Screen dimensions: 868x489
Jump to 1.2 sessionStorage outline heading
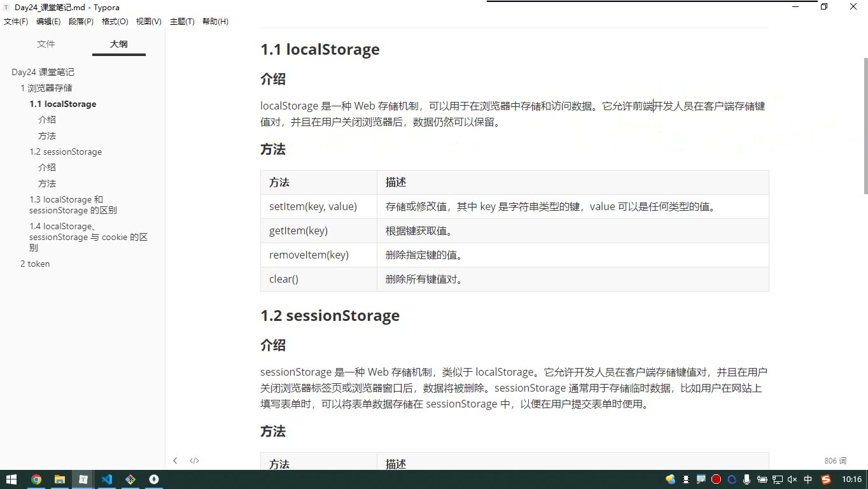66,152
